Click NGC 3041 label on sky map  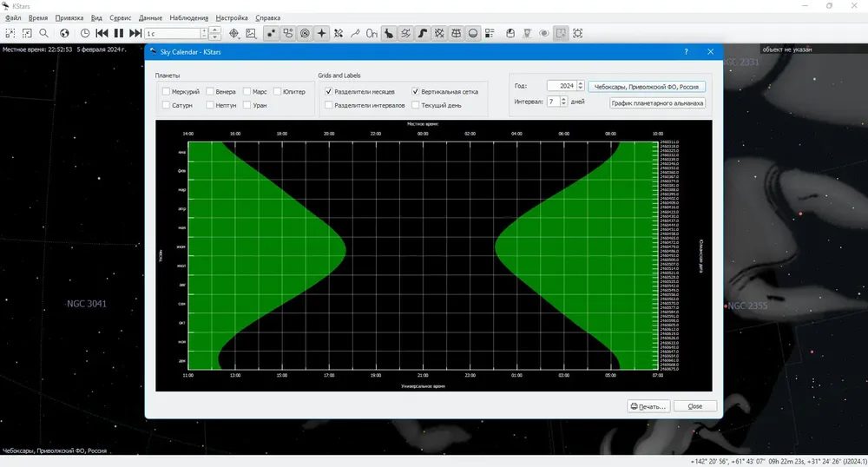(86, 303)
